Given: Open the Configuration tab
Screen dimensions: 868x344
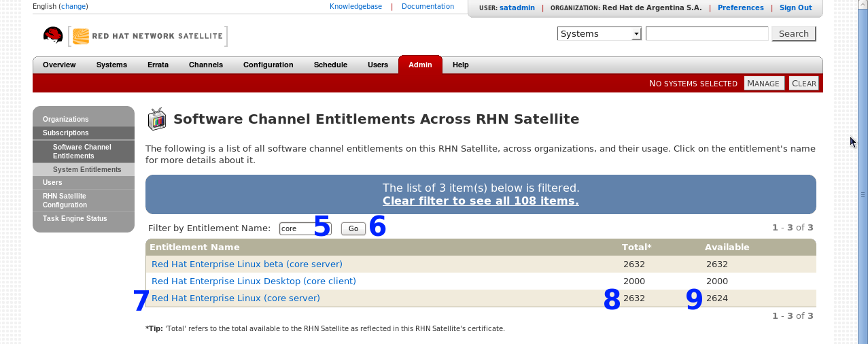Looking at the screenshot, I should pyautogui.click(x=268, y=65).
